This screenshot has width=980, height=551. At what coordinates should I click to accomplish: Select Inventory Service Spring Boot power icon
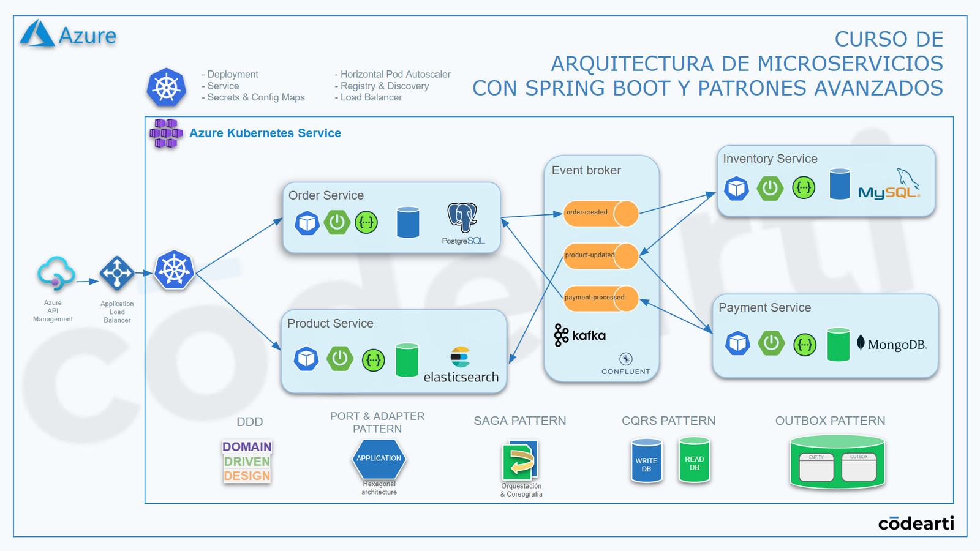point(770,188)
